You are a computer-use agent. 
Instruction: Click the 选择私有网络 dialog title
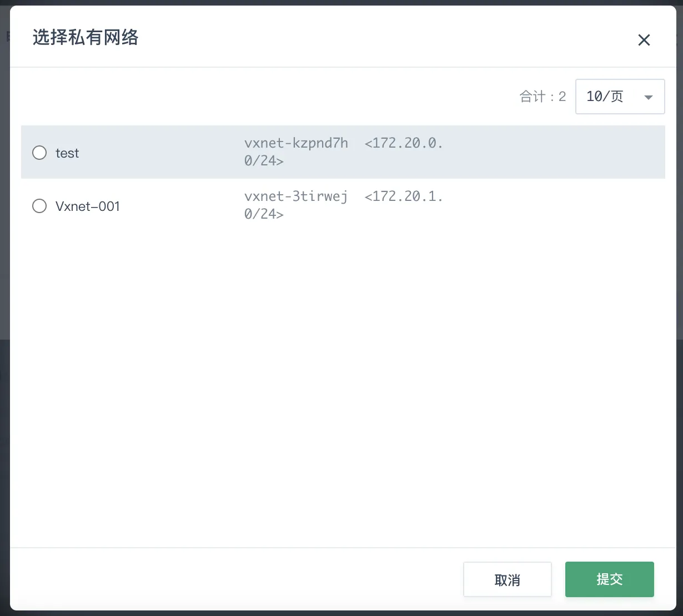pos(86,38)
